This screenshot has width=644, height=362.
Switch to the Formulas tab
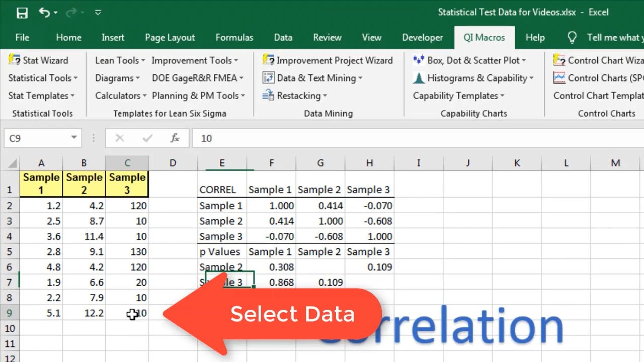(234, 38)
